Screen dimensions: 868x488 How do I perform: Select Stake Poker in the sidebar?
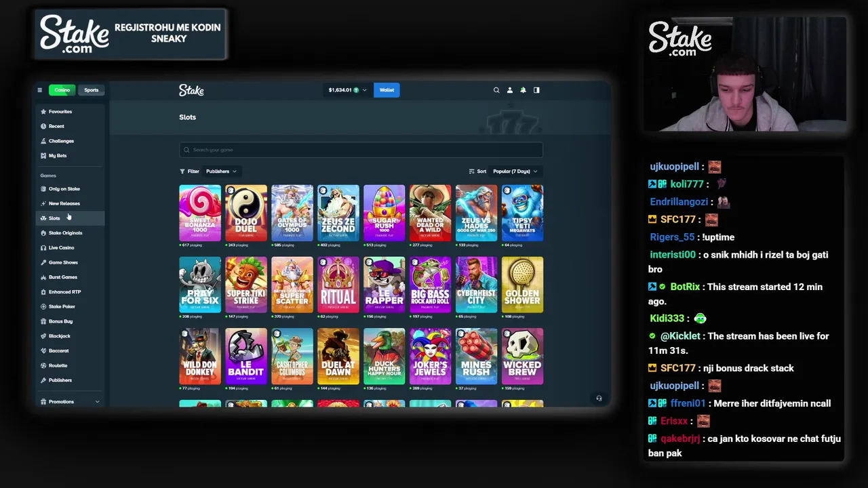coord(70,306)
